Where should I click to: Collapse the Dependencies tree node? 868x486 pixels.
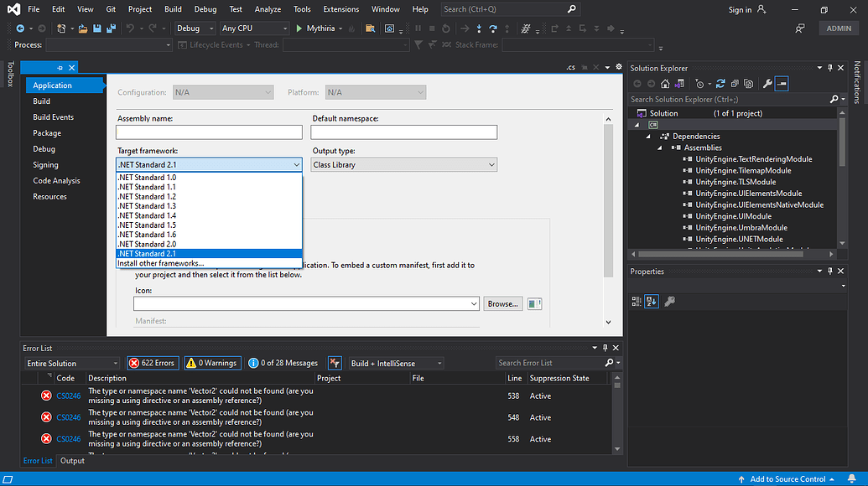(648, 137)
